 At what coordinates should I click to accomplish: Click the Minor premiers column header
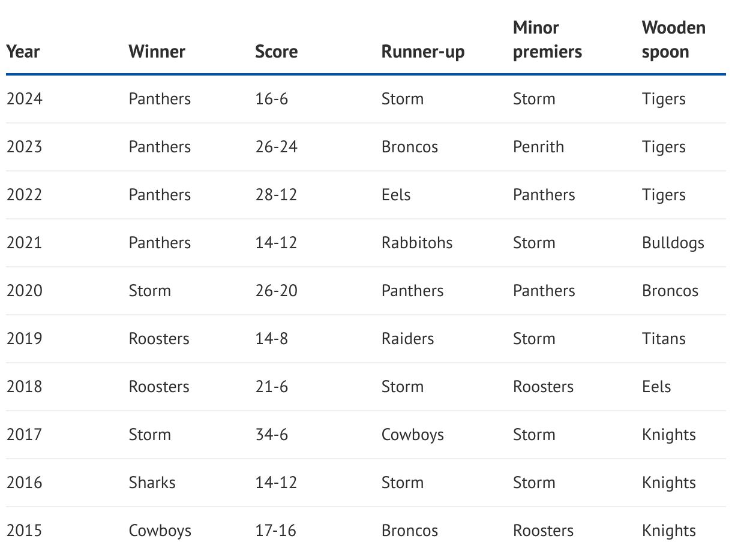[548, 40]
